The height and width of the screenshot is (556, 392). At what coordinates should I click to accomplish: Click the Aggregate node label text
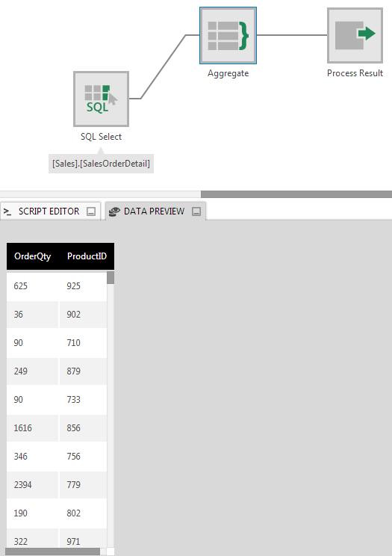click(x=228, y=73)
